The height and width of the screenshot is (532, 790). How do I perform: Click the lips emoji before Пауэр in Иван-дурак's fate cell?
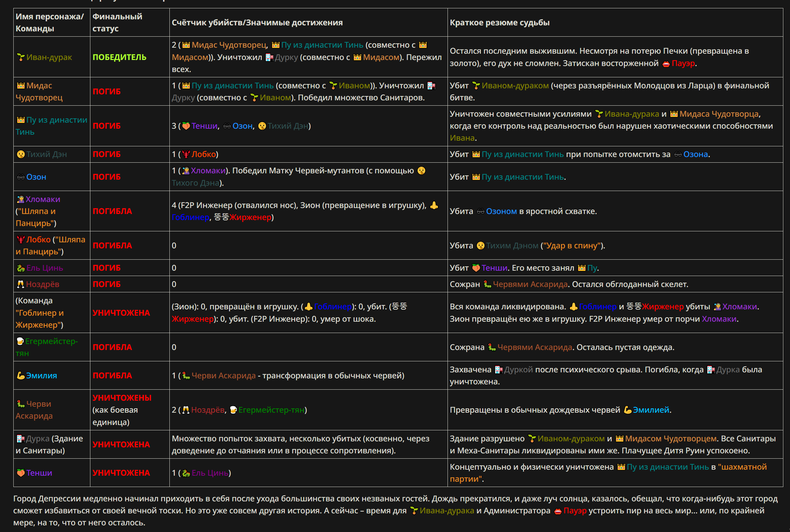(666, 63)
